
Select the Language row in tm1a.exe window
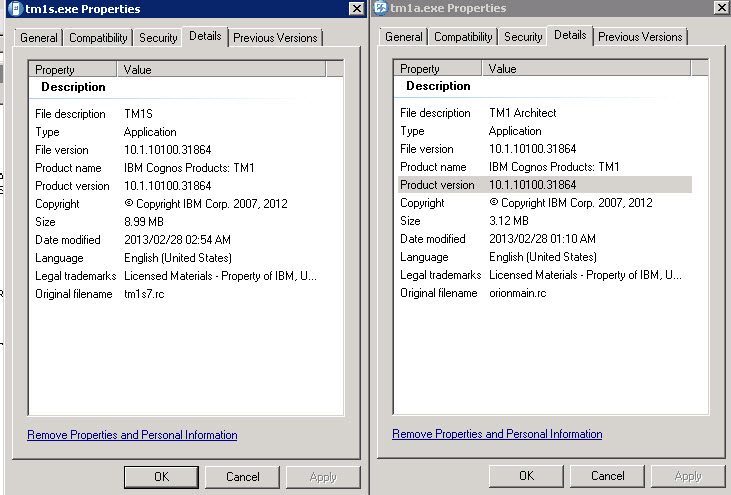point(544,257)
